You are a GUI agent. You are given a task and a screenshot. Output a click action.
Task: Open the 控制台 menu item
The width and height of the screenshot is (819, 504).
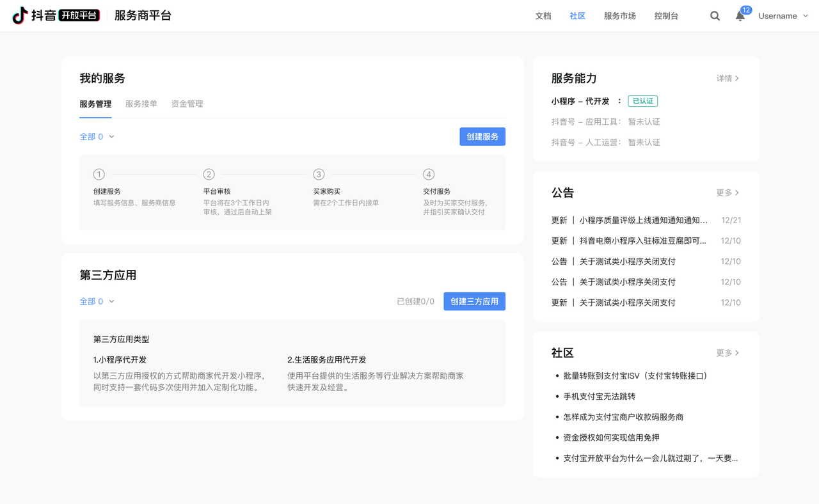tap(665, 15)
